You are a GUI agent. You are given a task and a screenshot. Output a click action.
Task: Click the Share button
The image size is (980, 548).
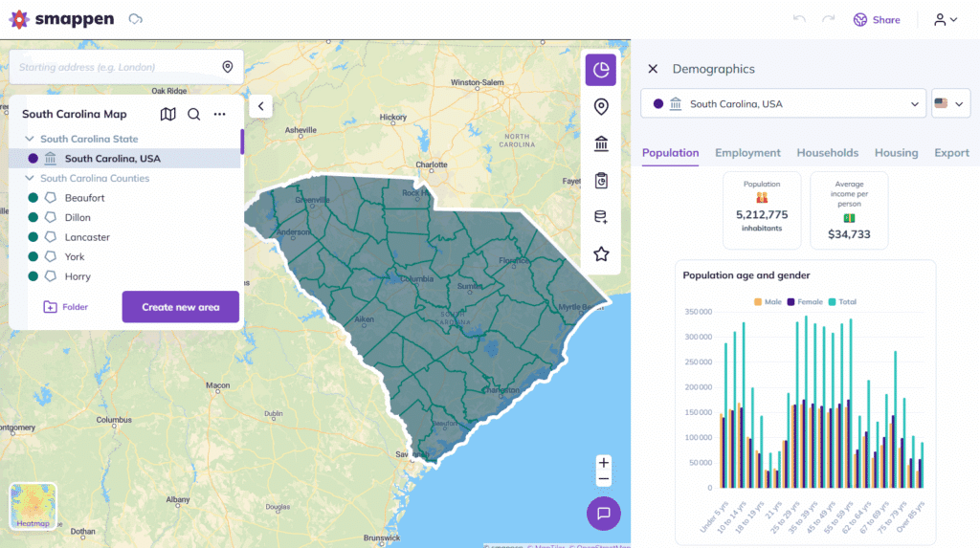(877, 19)
